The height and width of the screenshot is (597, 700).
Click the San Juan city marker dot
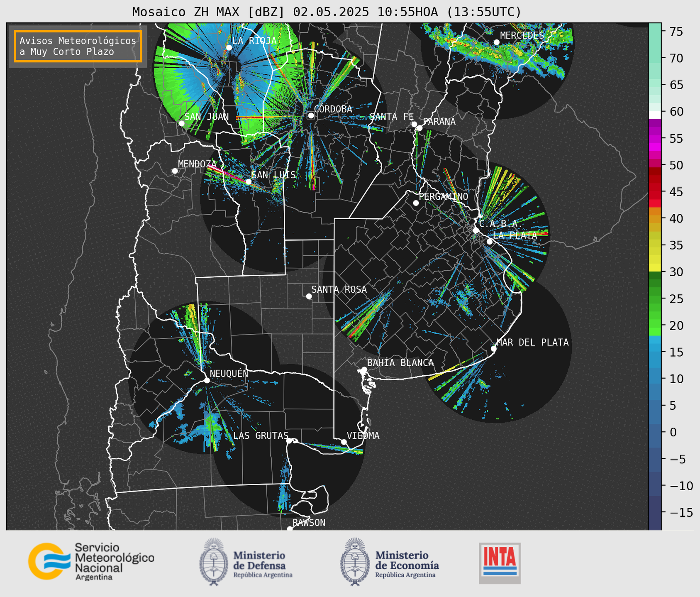181,123
